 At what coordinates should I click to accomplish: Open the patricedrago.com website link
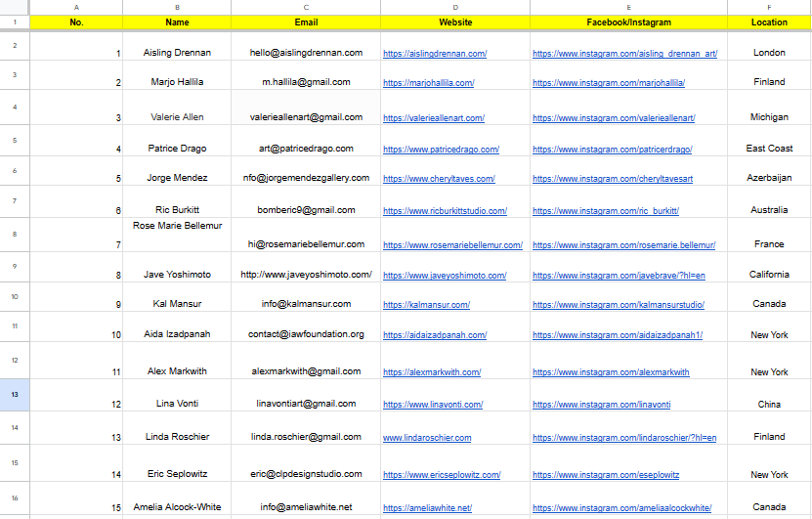click(441, 150)
